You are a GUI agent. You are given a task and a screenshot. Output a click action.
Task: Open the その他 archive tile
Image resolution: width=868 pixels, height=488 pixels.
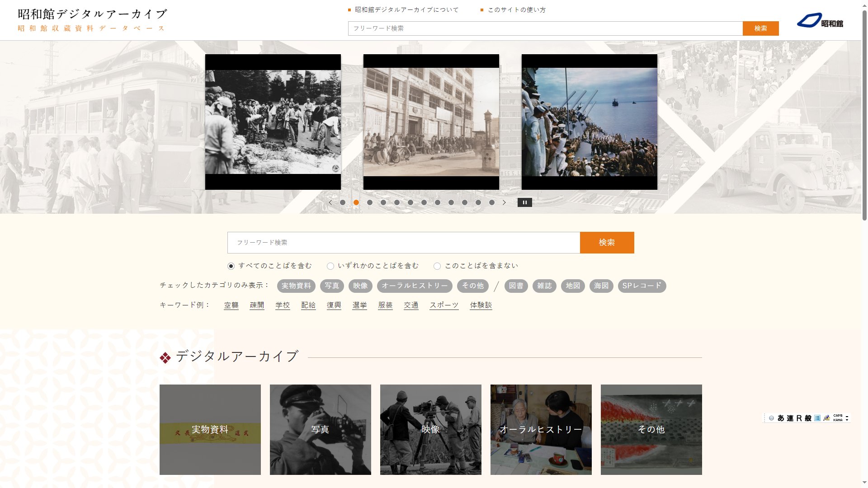[x=651, y=430]
